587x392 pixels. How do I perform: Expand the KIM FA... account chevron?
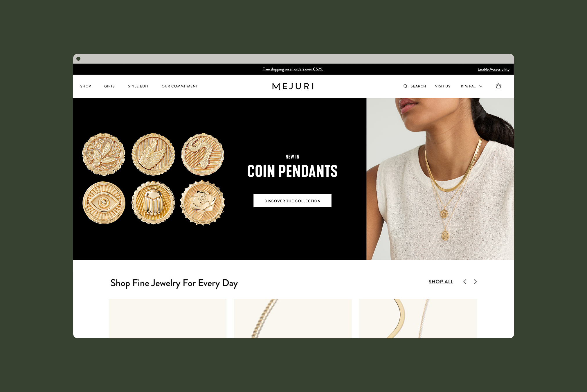(x=481, y=86)
